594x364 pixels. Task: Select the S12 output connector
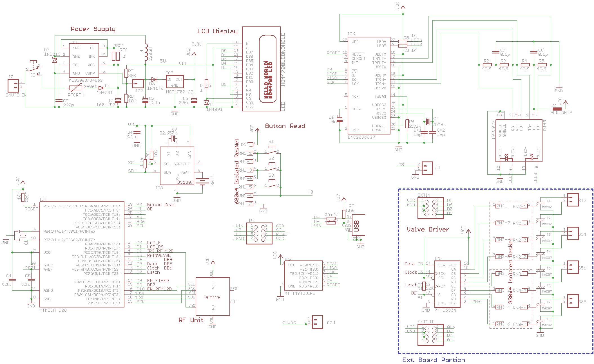(x=573, y=200)
